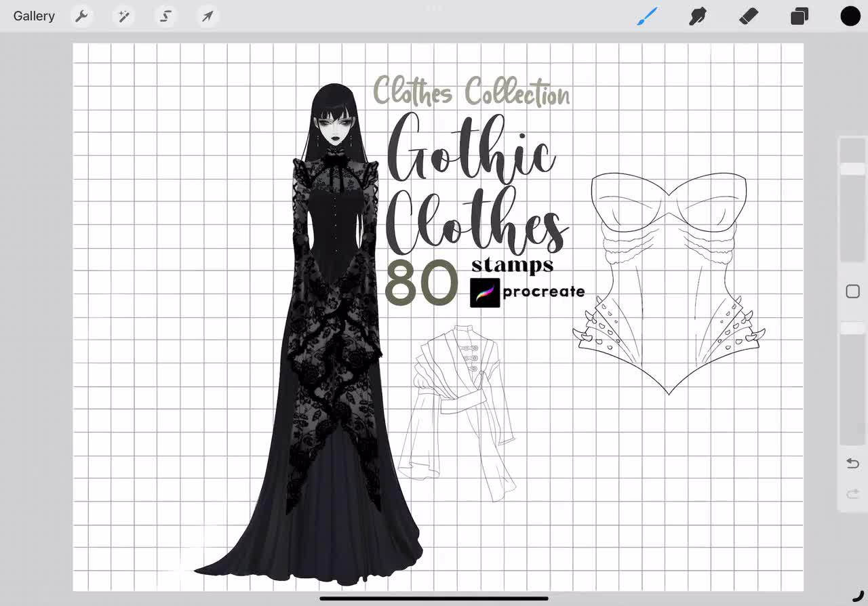Screen dimensions: 868x606
Task: Undo the last action
Action: click(852, 464)
